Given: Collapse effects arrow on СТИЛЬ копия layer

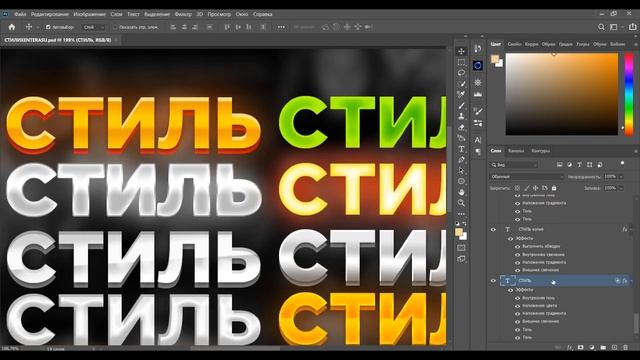Looking at the screenshot, I should pos(631,230).
